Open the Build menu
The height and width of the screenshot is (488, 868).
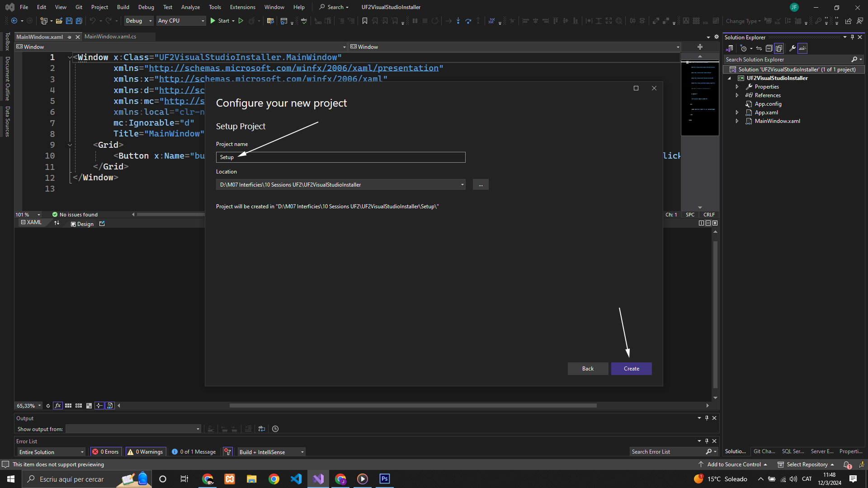pos(123,7)
